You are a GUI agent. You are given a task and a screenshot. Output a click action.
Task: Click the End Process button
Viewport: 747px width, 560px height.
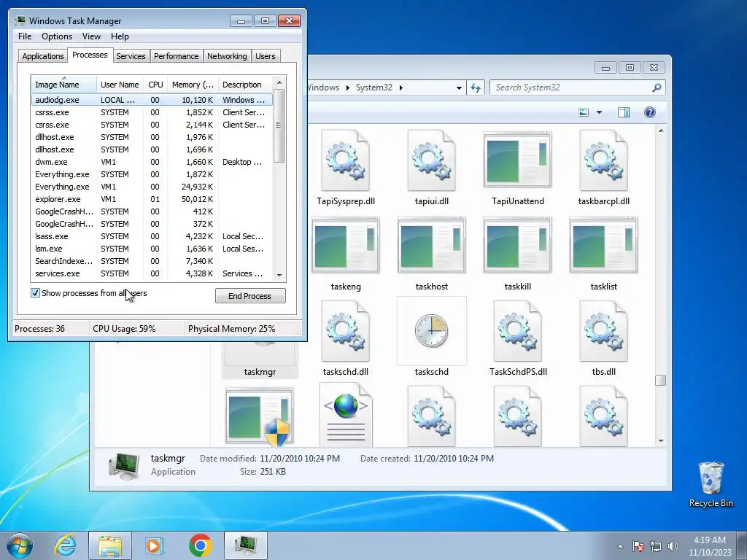250,296
